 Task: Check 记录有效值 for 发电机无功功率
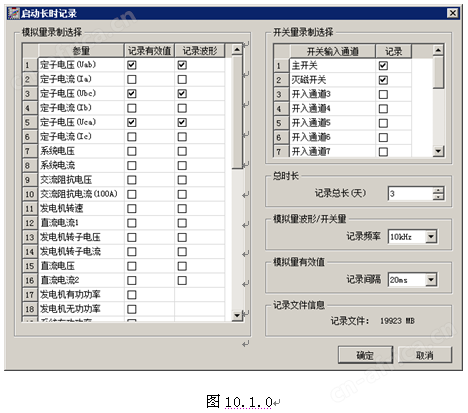point(132,309)
